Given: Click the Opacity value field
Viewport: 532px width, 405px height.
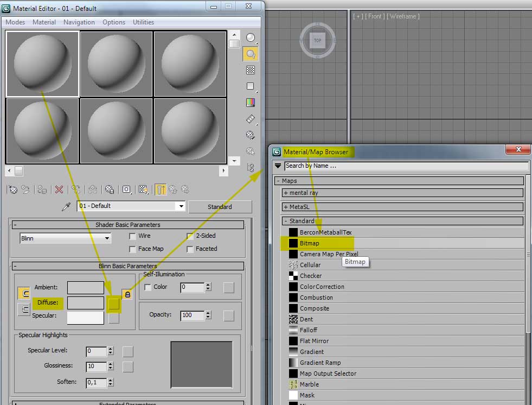Looking at the screenshot, I should coord(193,315).
